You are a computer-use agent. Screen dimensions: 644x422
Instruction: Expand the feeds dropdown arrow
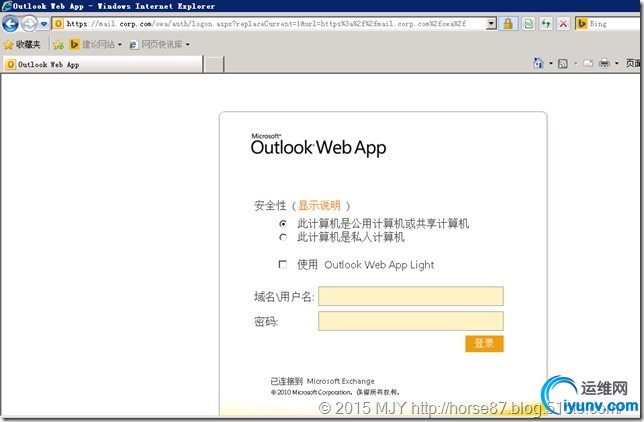point(575,63)
